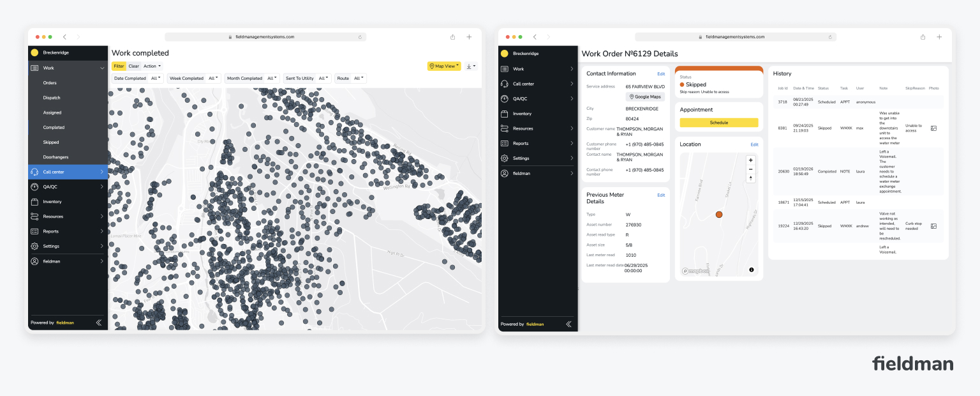Click Call center headset icon in Work Order window

click(505, 84)
